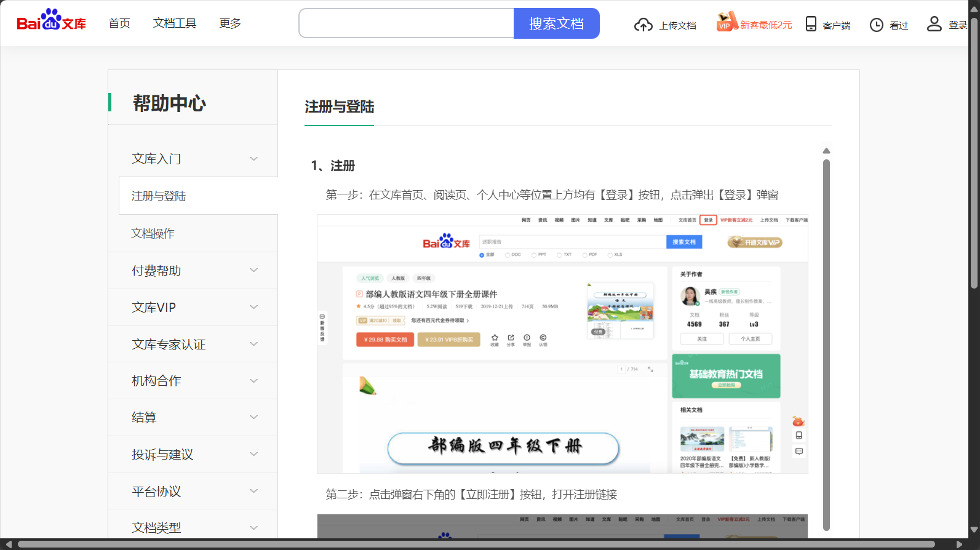Click the login user avatar icon
The height and width of the screenshot is (550, 980).
point(934,24)
